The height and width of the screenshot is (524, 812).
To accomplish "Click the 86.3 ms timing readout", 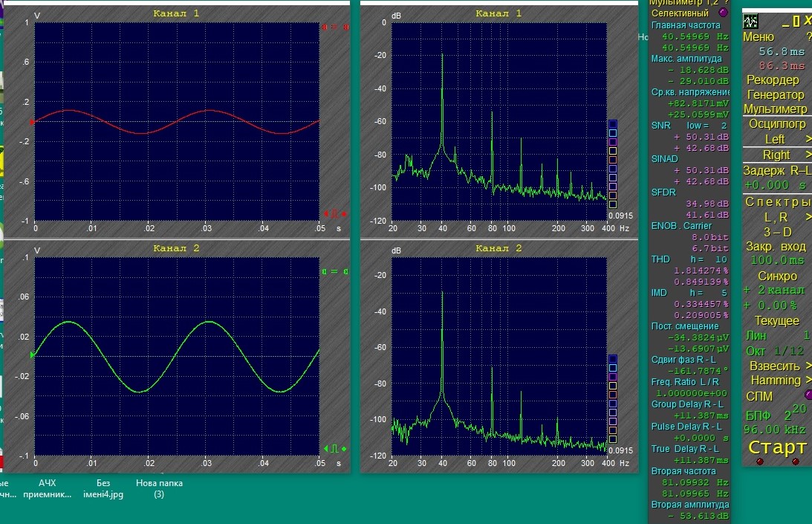I will pyautogui.click(x=782, y=66).
